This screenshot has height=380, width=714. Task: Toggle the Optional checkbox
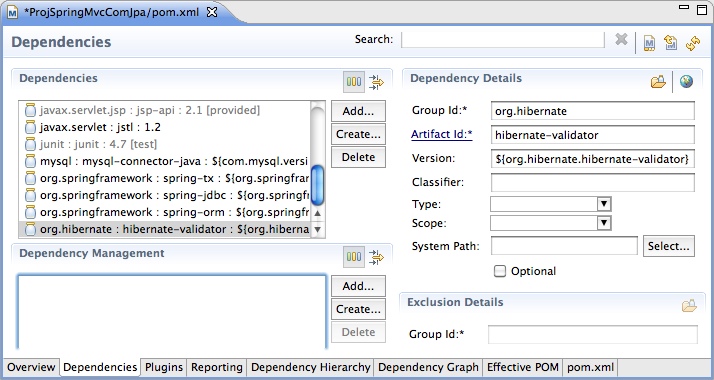pyautogui.click(x=500, y=271)
